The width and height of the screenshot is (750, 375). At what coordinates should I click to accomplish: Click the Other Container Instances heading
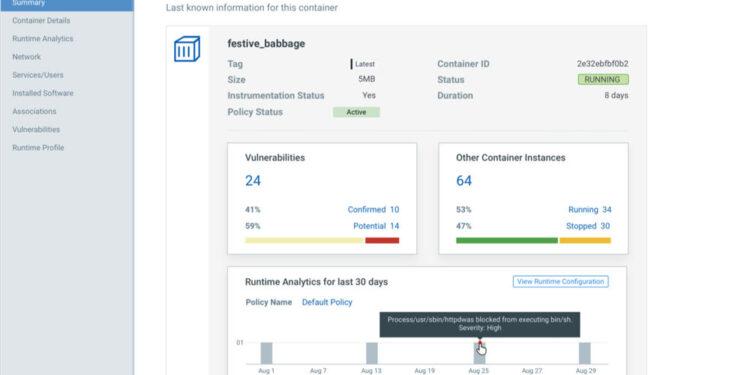[x=510, y=158]
